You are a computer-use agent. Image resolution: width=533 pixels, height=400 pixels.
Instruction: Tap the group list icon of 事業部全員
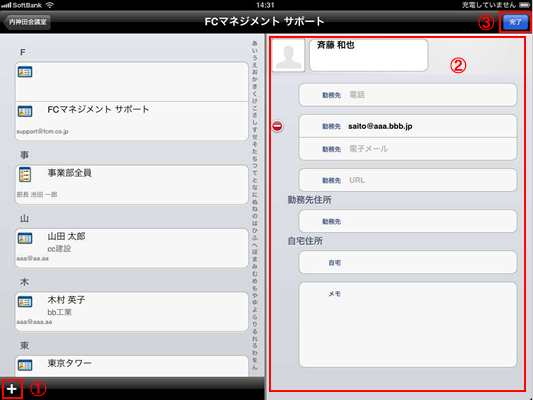click(x=25, y=175)
